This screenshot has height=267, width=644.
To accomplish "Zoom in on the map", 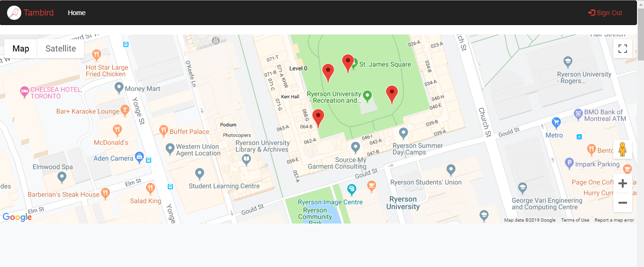I will point(623,183).
